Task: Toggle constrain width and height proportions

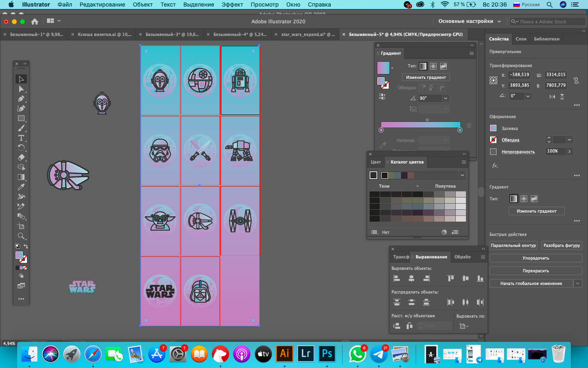Action: 576,81
